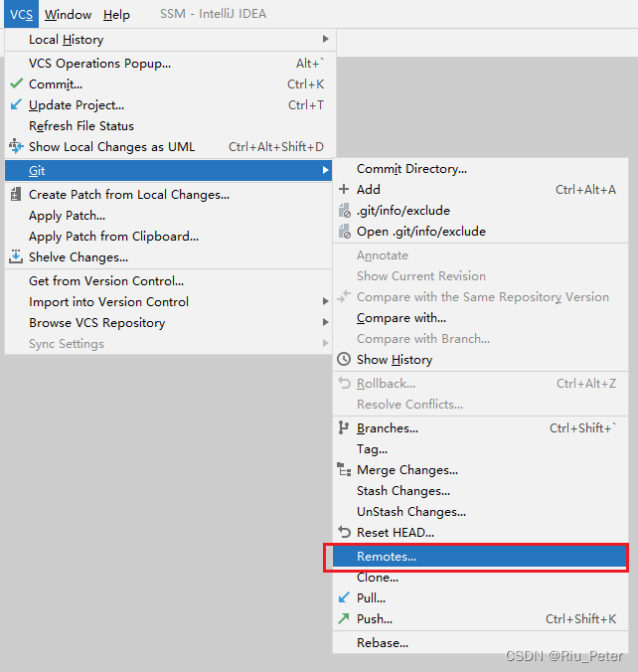638x672 pixels.
Task: Click the Compare with Same Repository Version icon
Action: [344, 296]
